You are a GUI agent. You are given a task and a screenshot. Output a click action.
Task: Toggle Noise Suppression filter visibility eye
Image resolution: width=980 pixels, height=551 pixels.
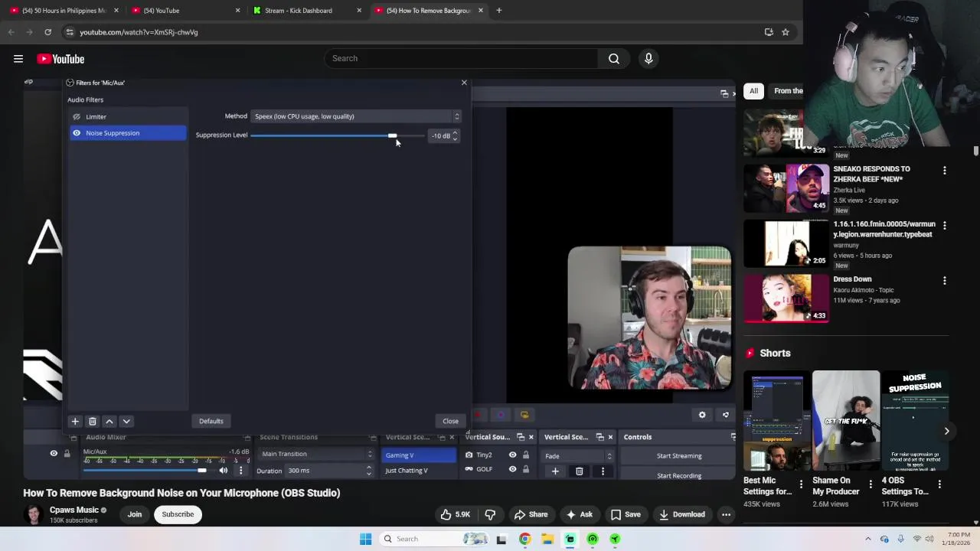pos(76,133)
